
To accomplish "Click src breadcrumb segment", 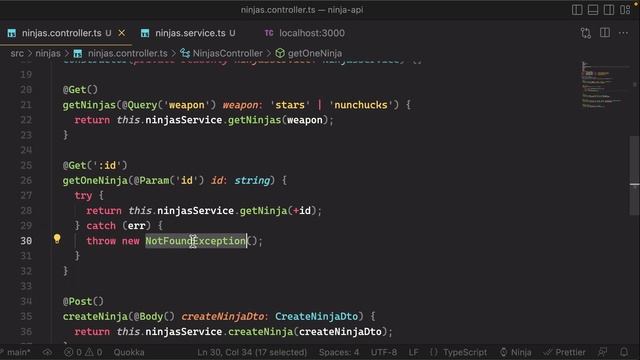I will pyautogui.click(x=17, y=53).
